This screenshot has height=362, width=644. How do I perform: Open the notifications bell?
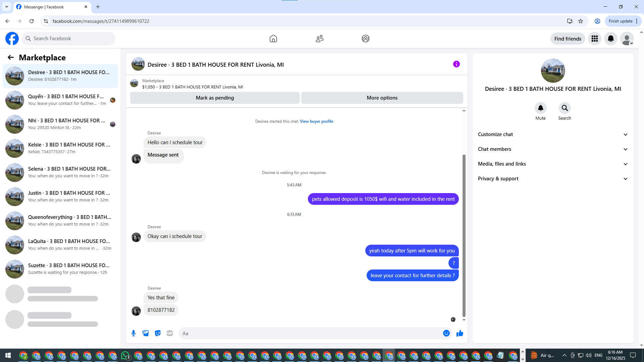pos(611,39)
